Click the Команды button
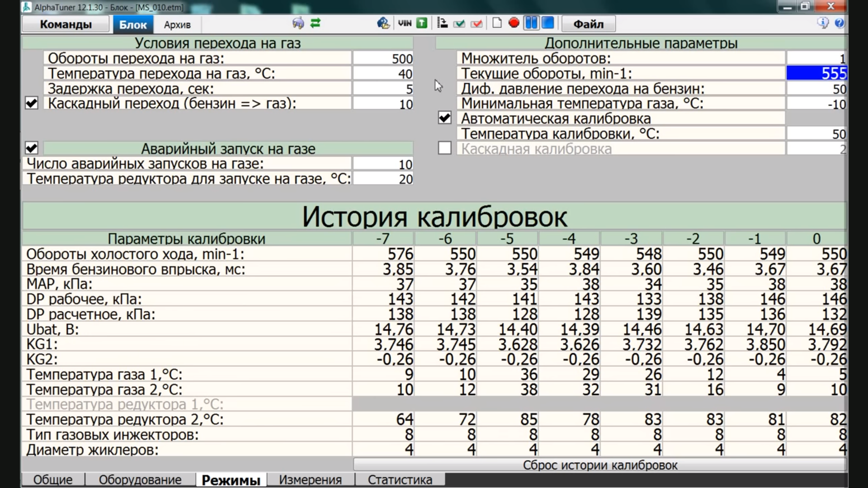868x488 pixels. click(66, 24)
